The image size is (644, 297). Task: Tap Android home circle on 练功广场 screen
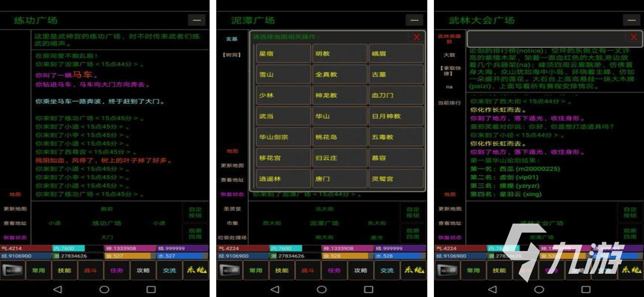[x=104, y=289]
